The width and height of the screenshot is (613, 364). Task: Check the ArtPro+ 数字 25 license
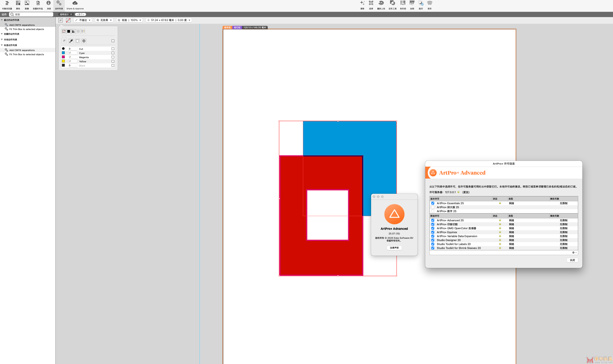click(433, 211)
